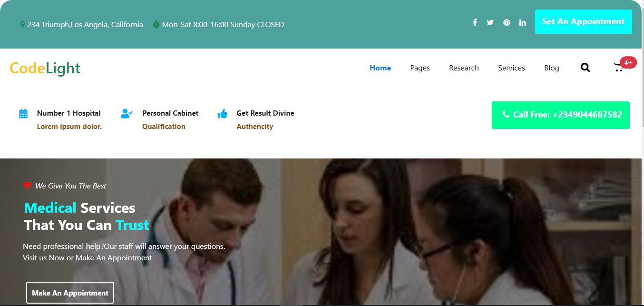This screenshot has height=306, width=644.
Task: Click the Number 1 Hospital heading
Action: point(69,113)
